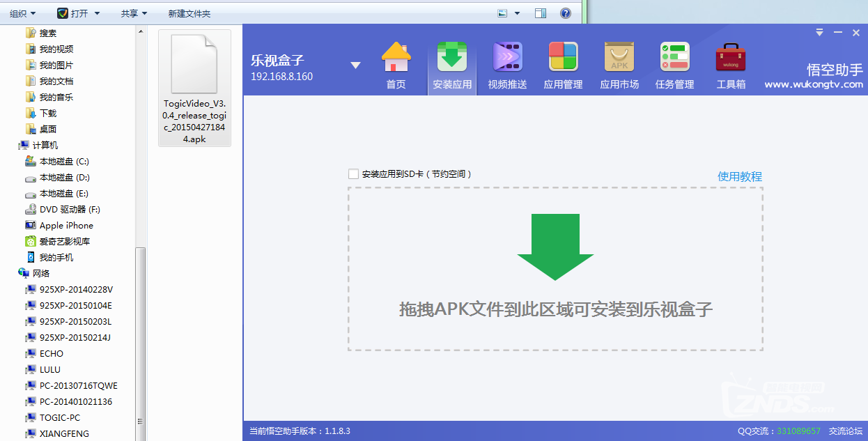Viewport: 868px width, 441px height.
Task: Select 爱奇艺影视库 entry
Action: coord(64,241)
